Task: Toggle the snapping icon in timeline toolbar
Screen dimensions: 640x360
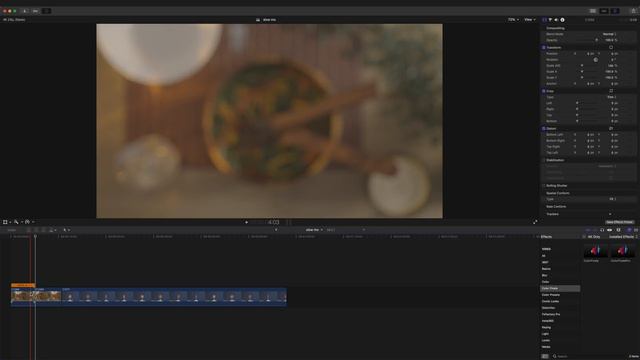Action: coord(609,230)
